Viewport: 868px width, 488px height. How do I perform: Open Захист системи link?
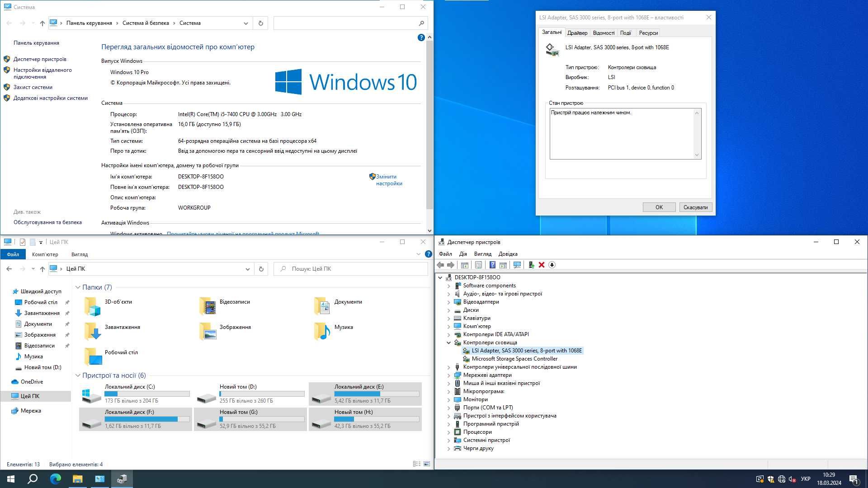(33, 87)
